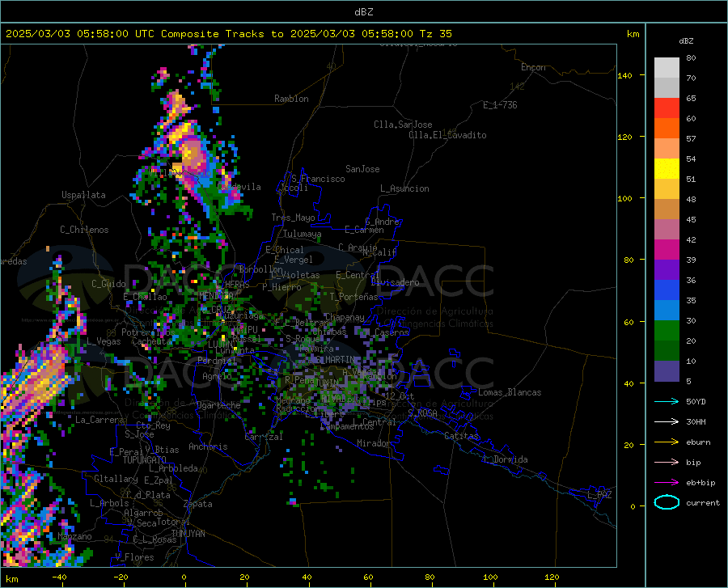Click the white 30HM arrow in legend

coord(667,422)
